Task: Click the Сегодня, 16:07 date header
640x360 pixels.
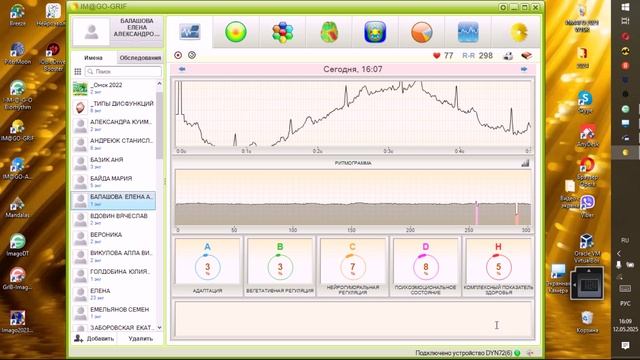Action: point(353,69)
